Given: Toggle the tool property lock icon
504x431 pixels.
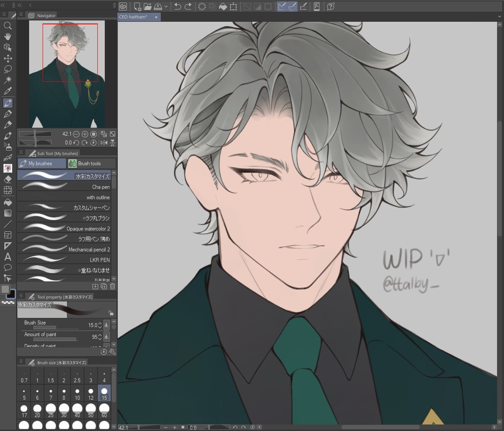Looking at the screenshot, I should click(110, 313).
